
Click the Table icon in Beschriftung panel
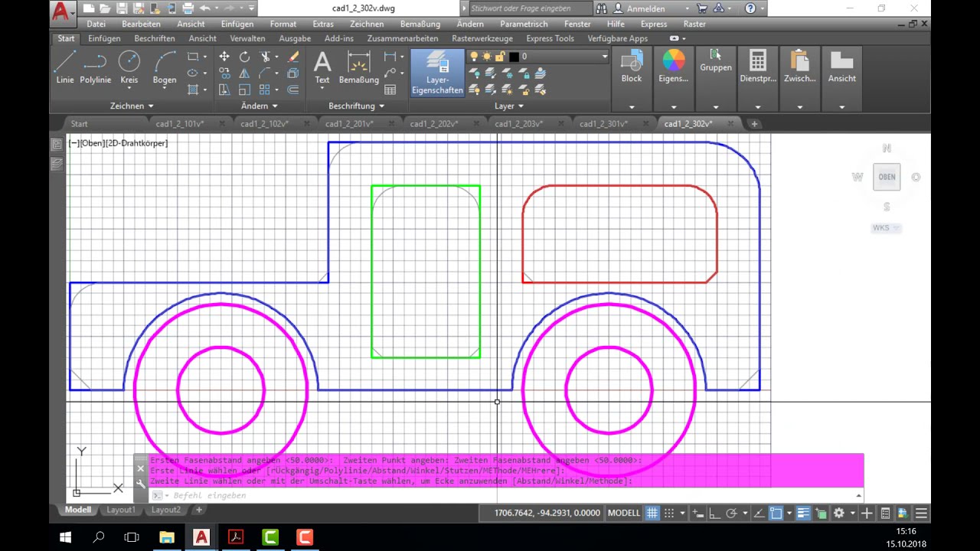390,90
